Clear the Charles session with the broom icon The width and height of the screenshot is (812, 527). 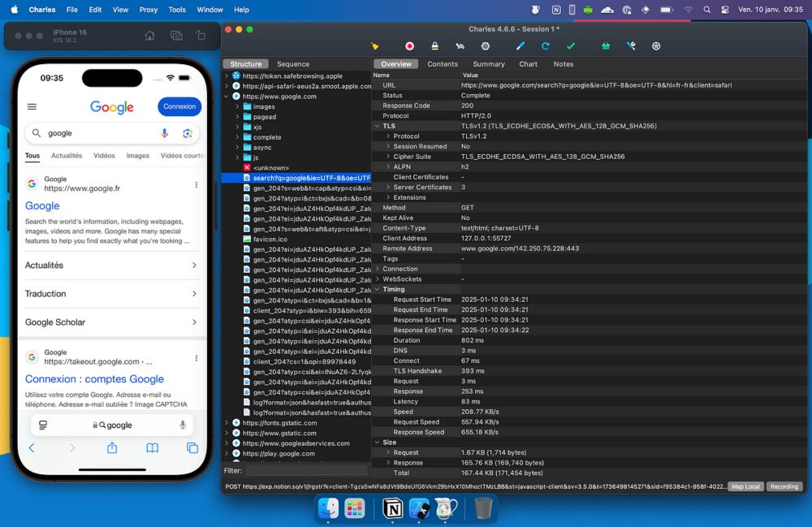point(375,46)
